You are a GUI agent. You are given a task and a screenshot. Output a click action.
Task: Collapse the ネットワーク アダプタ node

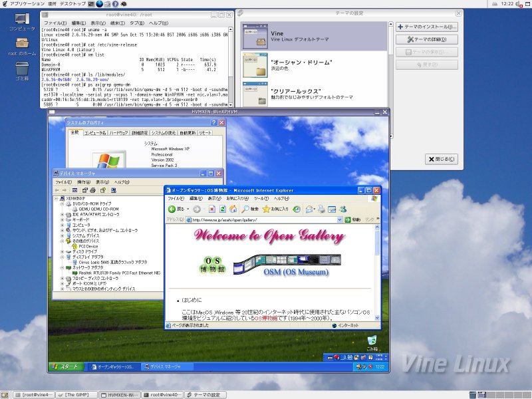pyautogui.click(x=63, y=267)
